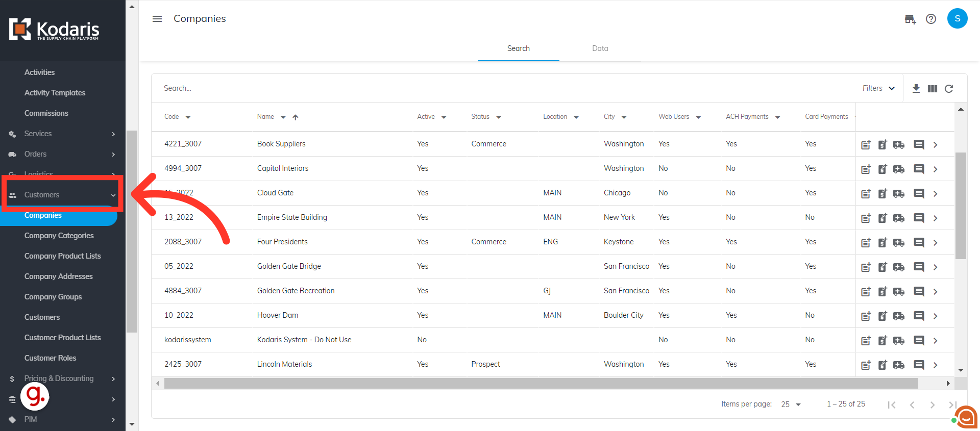
Task: Open the hamburger navigation menu
Action: pyautogui.click(x=157, y=19)
